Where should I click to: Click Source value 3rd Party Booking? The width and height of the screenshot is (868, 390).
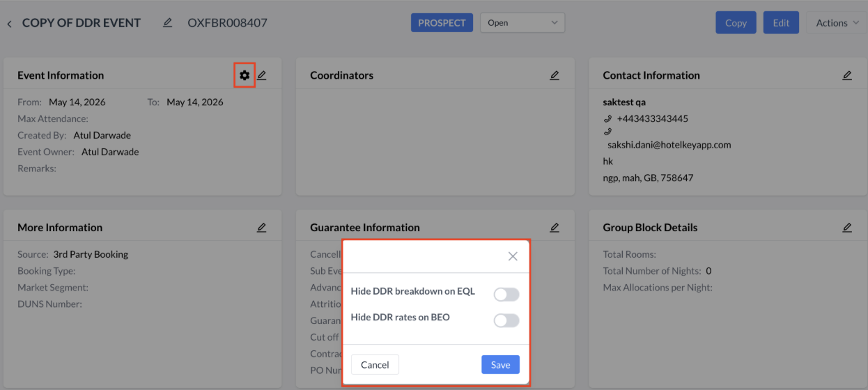91,254
